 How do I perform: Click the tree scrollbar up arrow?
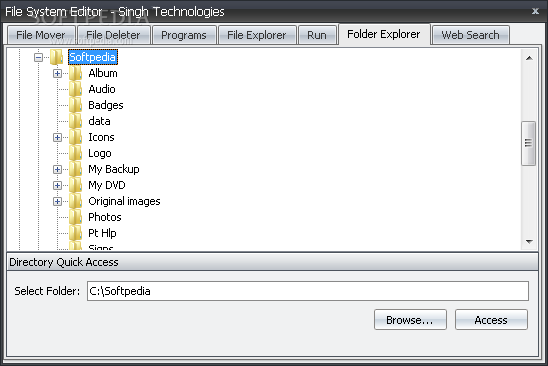click(x=529, y=58)
